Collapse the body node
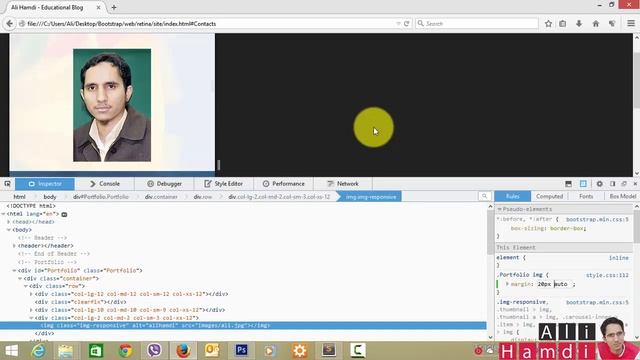The image size is (640, 360). pos(9,230)
